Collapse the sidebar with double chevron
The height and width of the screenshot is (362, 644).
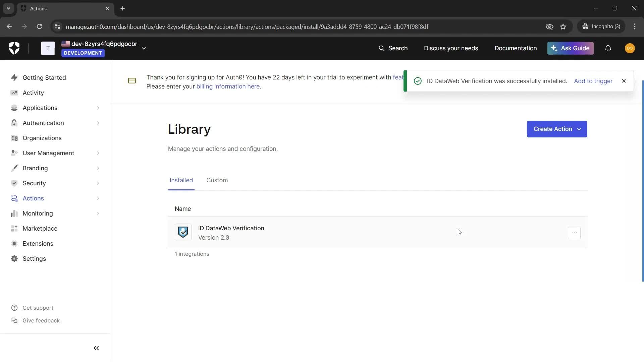click(x=96, y=348)
